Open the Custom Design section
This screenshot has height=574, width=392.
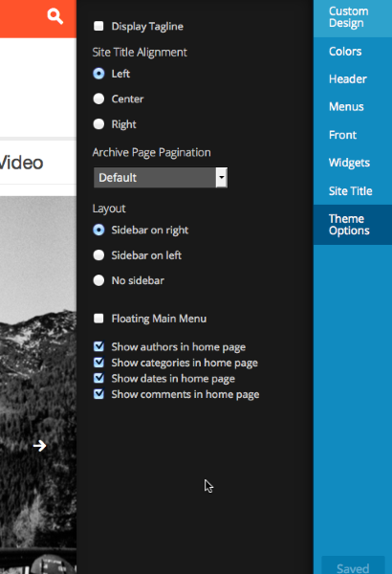coord(353,17)
